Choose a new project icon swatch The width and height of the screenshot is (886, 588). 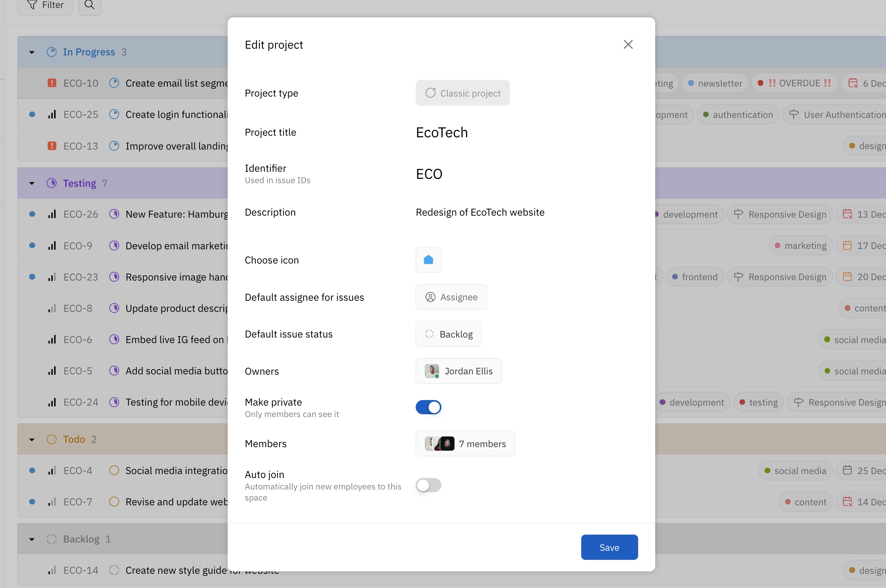click(428, 260)
